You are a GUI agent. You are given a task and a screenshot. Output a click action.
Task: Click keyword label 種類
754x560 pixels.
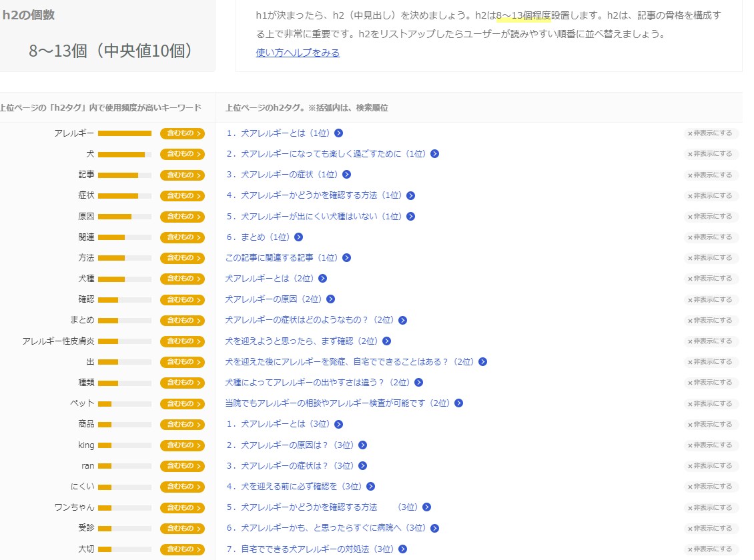(x=86, y=382)
